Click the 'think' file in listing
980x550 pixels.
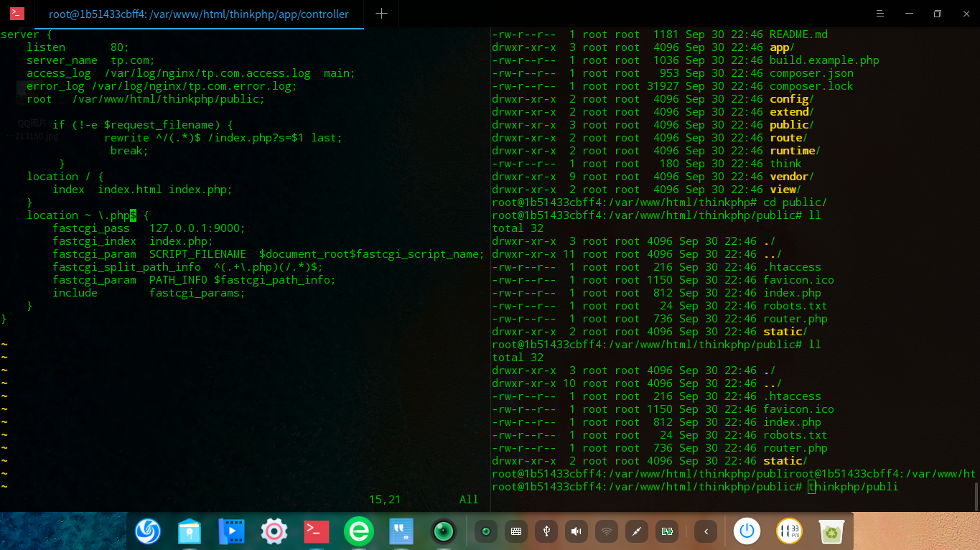click(785, 164)
